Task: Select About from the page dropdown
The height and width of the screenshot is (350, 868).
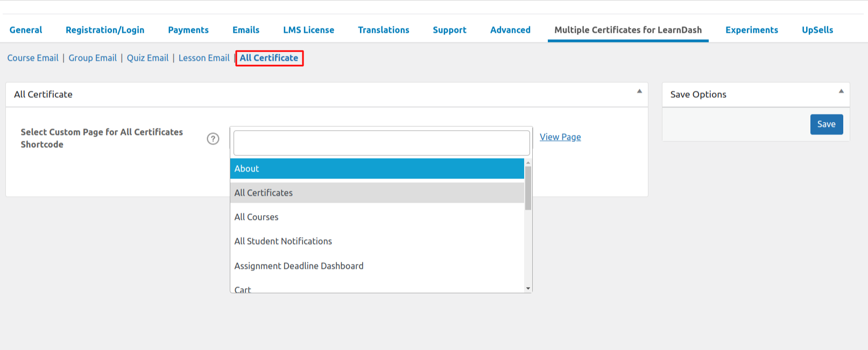Action: 377,168
